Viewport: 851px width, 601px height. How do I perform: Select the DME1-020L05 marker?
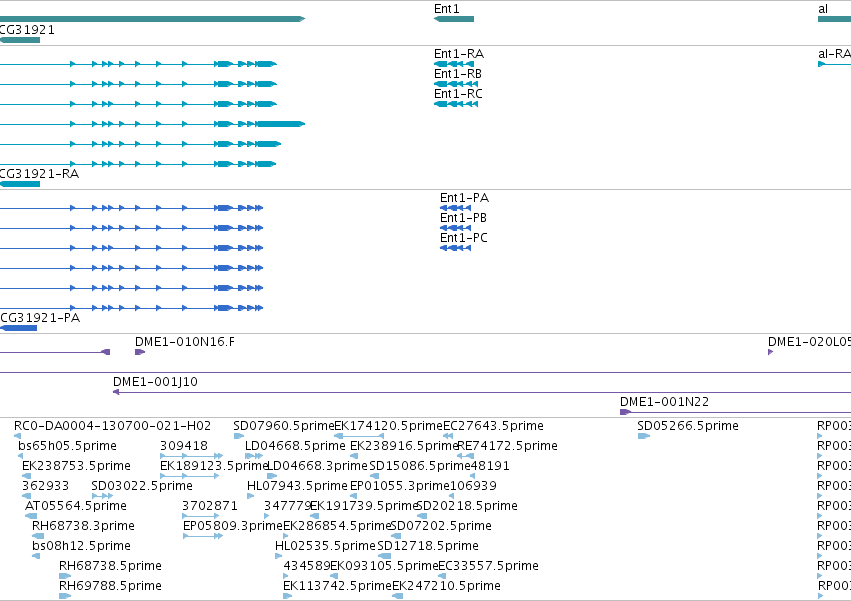pyautogui.click(x=770, y=352)
